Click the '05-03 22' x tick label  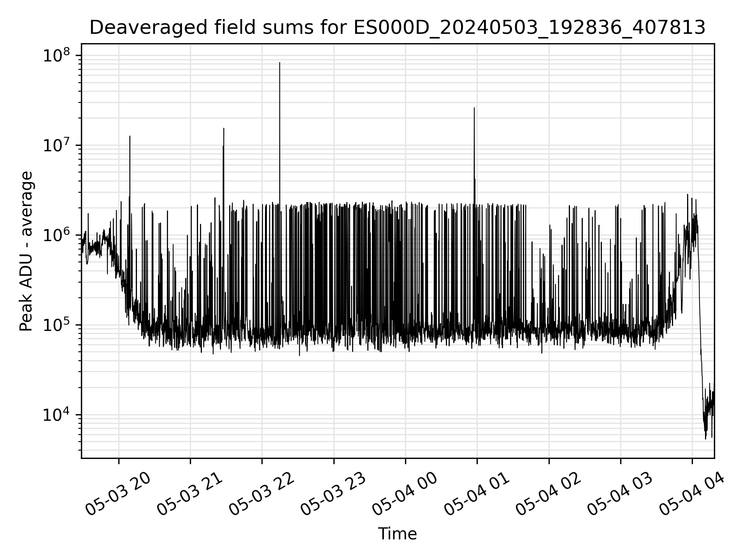click(x=262, y=494)
